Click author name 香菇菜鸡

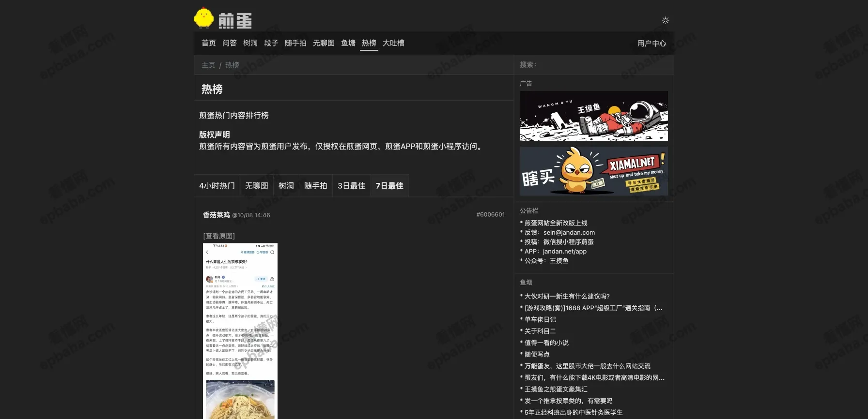point(217,215)
